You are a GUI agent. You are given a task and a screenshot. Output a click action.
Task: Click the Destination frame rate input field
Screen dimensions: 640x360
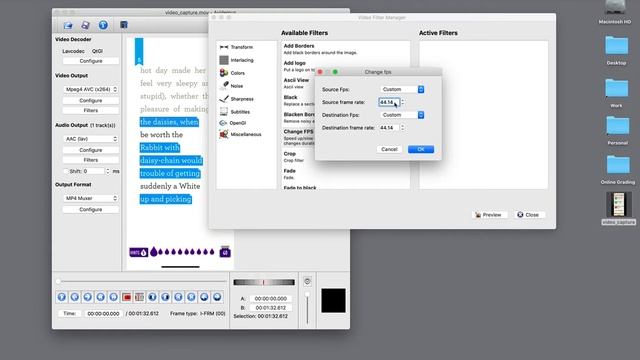(x=389, y=128)
